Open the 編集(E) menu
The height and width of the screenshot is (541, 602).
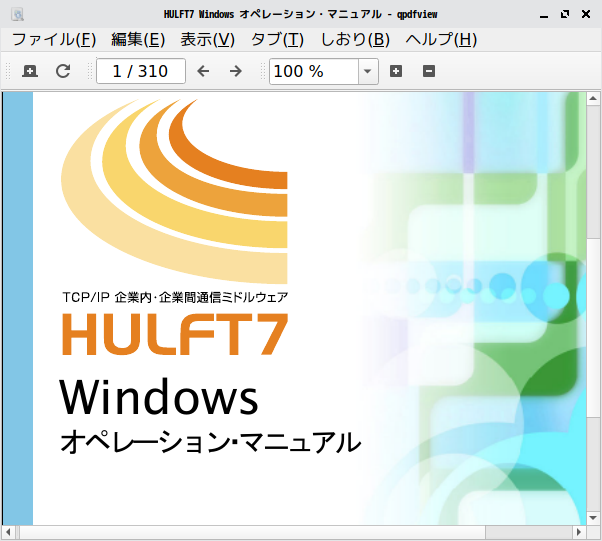point(138,40)
